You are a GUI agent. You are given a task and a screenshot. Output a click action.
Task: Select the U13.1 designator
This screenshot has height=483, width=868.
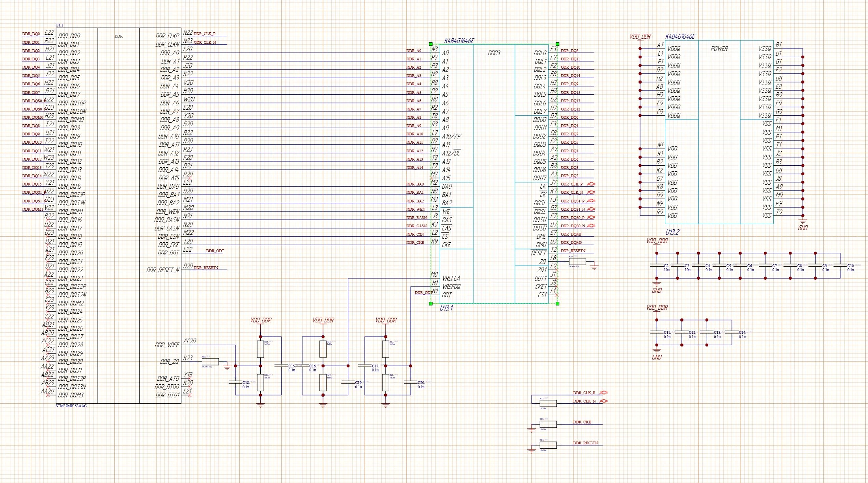[446, 308]
